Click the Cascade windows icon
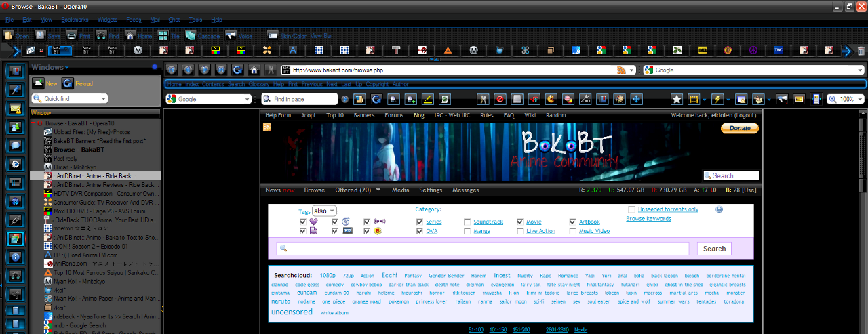Viewport: 868px width, 334px height. point(191,35)
